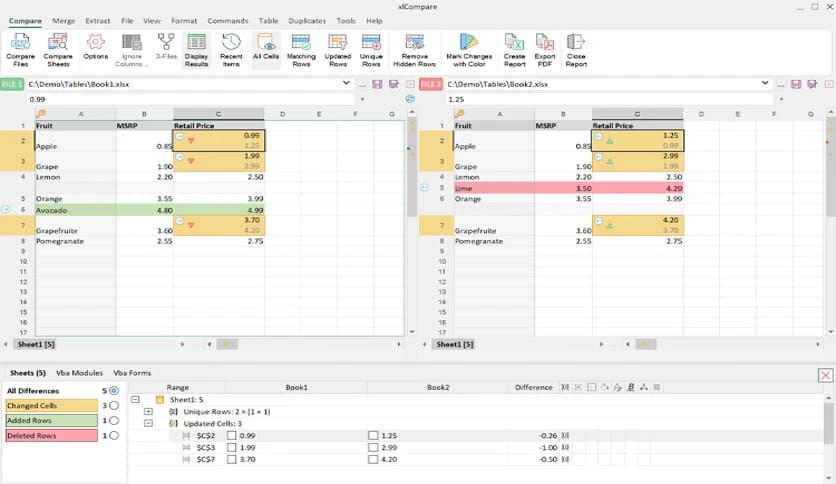Image resolution: width=836 pixels, height=484 pixels.
Task: Open the Book2.xlsx file path dropdown
Action: pyautogui.click(x=765, y=83)
